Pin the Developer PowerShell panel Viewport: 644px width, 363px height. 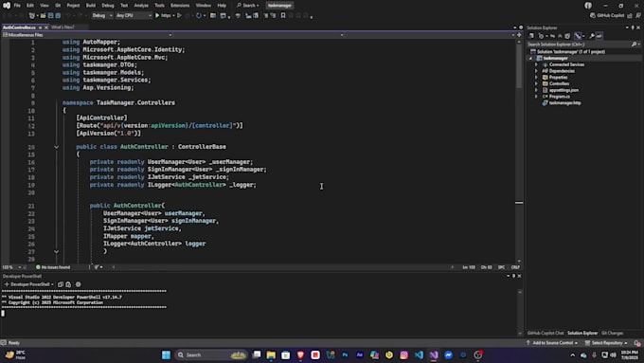(x=514, y=276)
